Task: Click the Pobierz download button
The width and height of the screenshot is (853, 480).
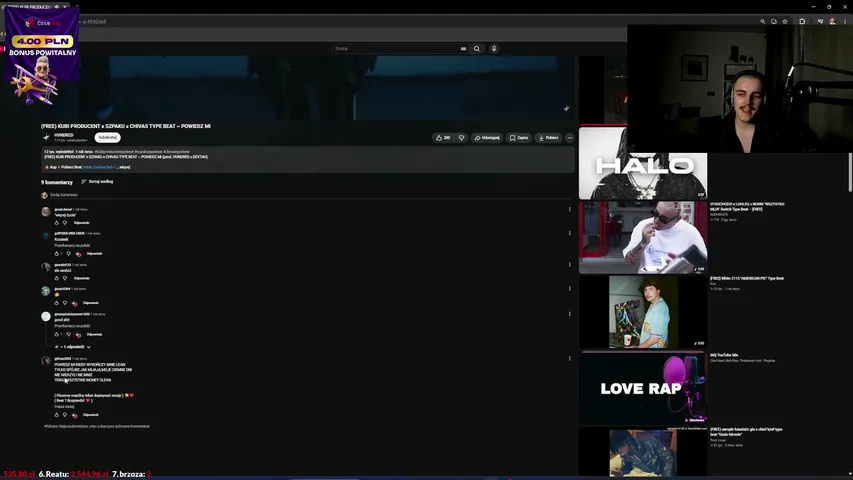Action: click(x=549, y=138)
